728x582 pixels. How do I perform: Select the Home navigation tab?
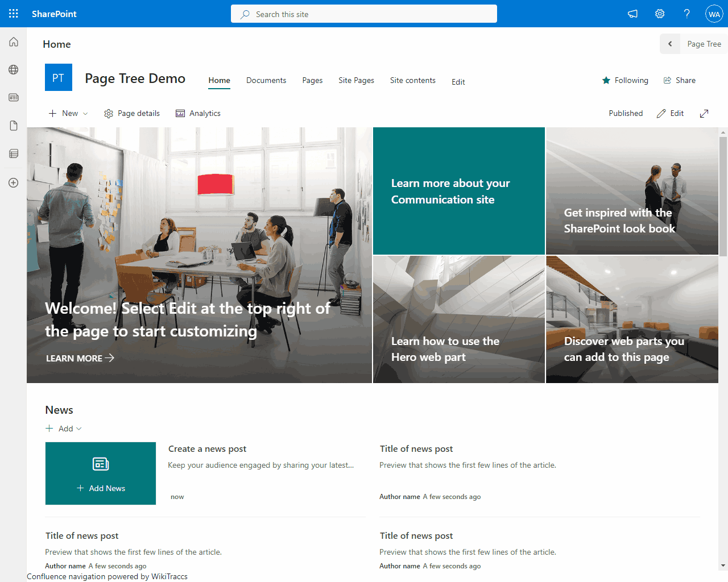(x=220, y=80)
